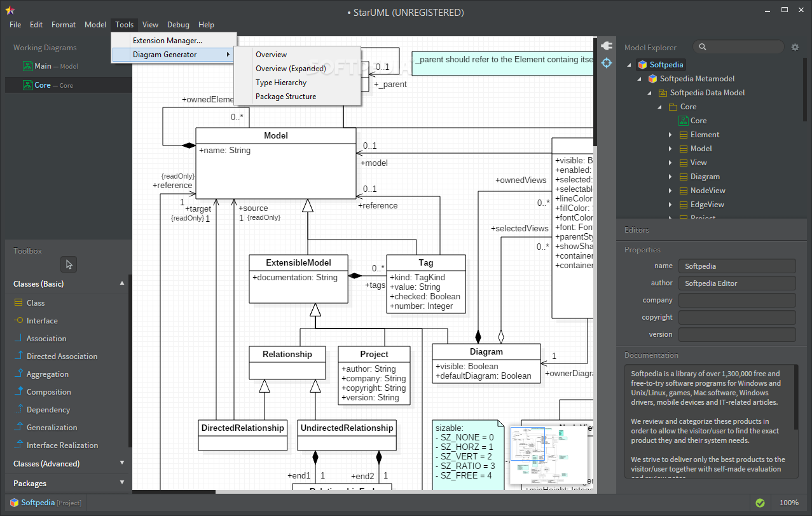Click the Core folder icon in explorer tree
This screenshot has width=812, height=516.
[x=673, y=107]
